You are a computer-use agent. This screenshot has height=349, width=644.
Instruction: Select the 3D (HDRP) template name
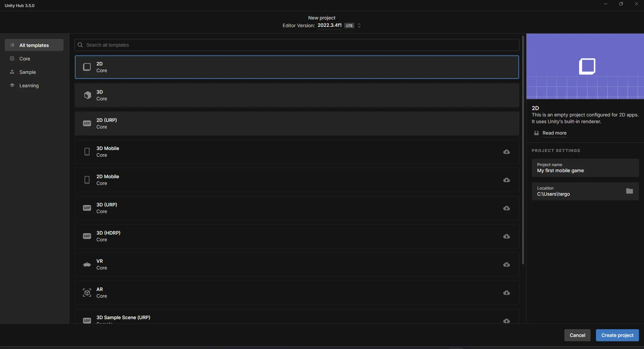(x=108, y=233)
